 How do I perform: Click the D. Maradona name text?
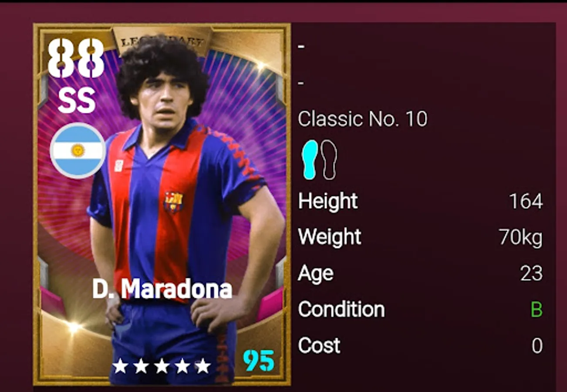click(162, 289)
